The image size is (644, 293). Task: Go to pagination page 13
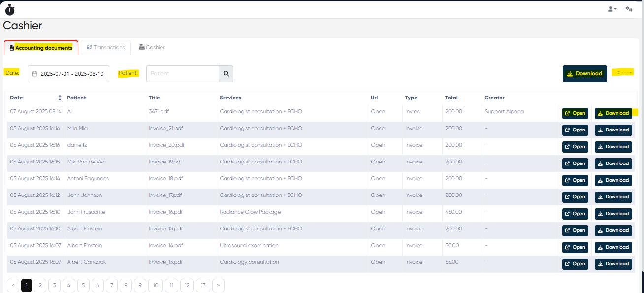203,285
